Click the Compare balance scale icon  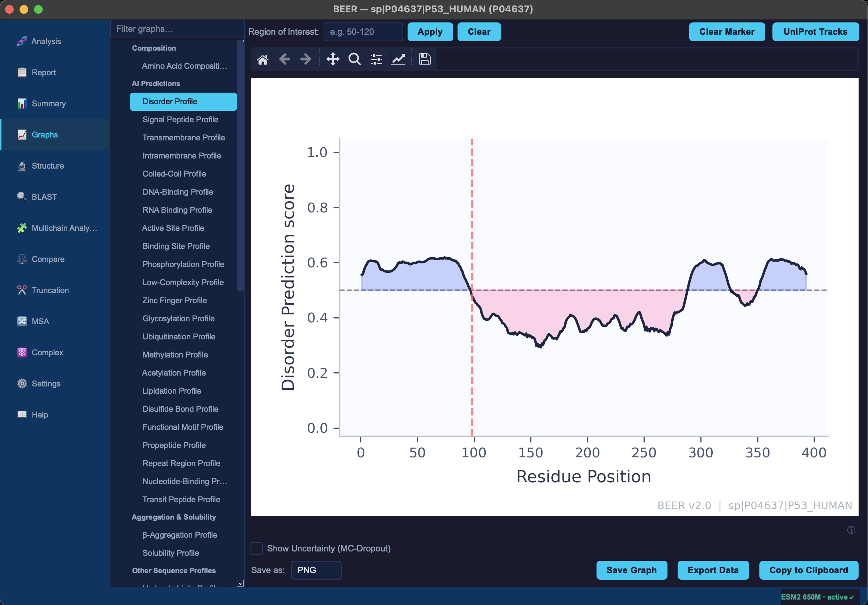pos(22,259)
